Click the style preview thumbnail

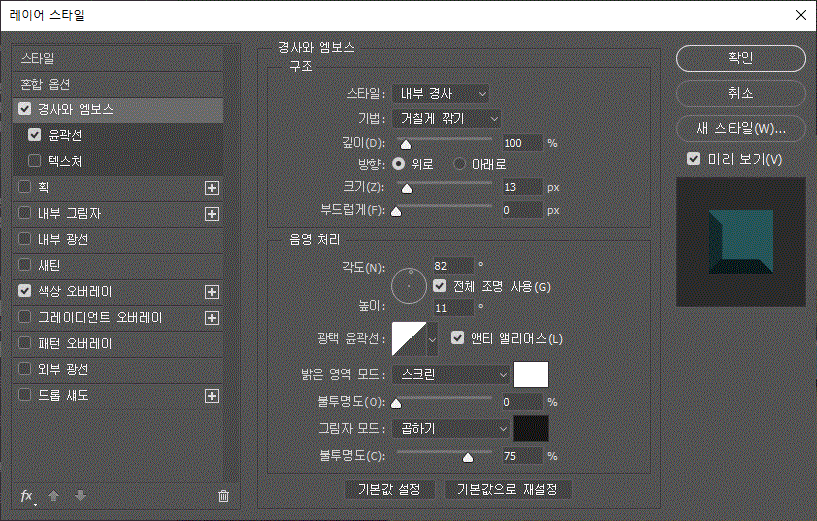coord(740,242)
